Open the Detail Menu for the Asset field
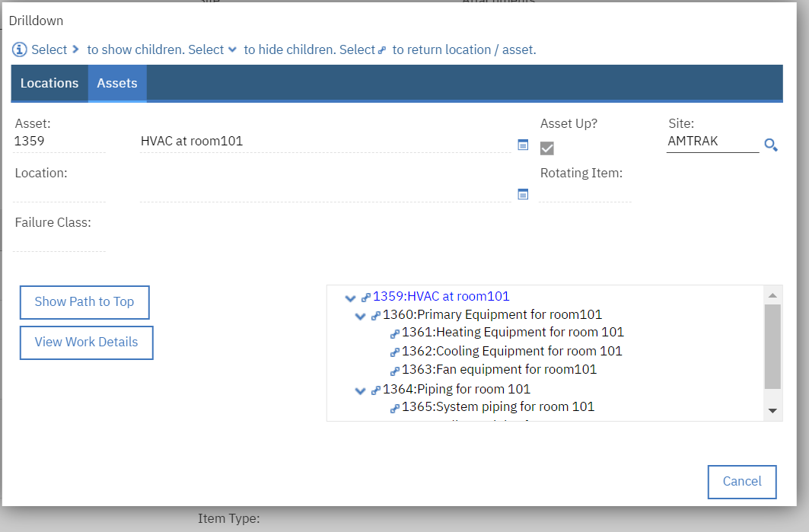809x532 pixels. (x=523, y=145)
